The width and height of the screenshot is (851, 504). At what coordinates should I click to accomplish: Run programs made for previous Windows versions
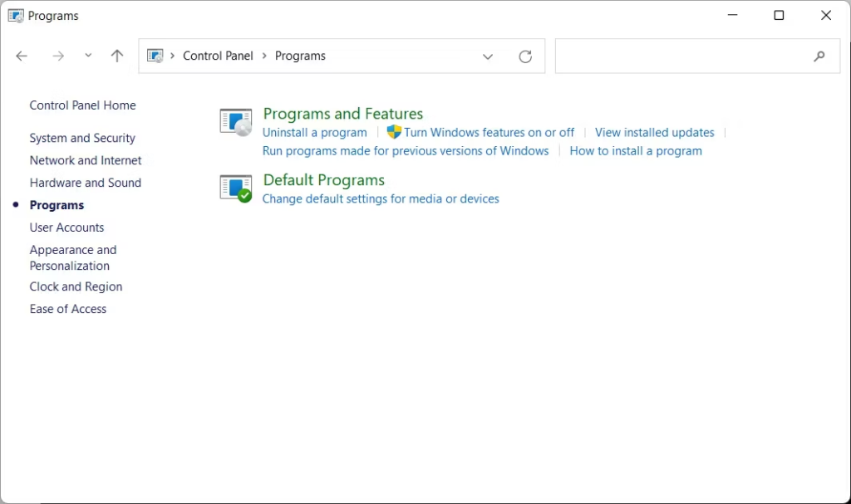[406, 151]
